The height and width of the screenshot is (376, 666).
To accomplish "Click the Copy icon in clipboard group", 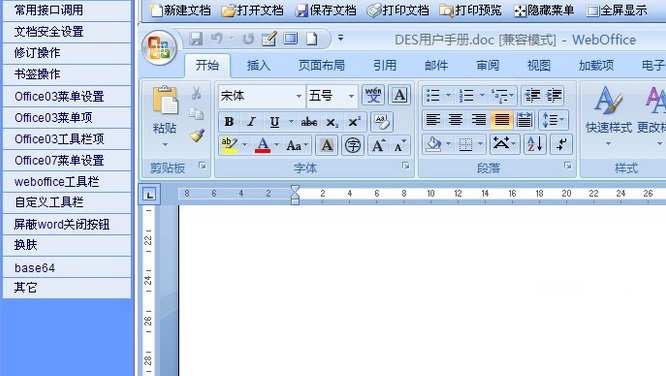I will click(196, 114).
